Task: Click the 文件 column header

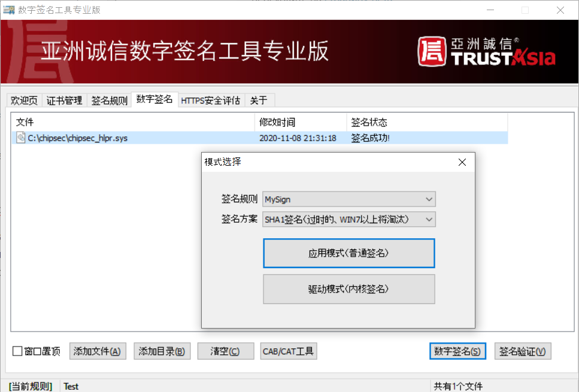Action: [133, 122]
